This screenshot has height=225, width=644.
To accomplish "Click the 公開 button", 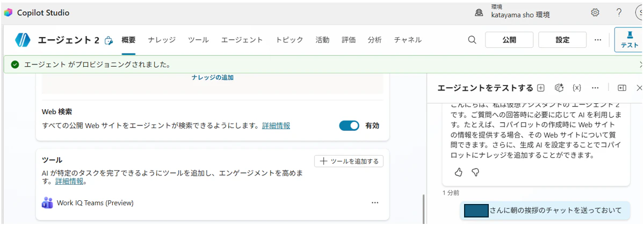I will click(509, 40).
